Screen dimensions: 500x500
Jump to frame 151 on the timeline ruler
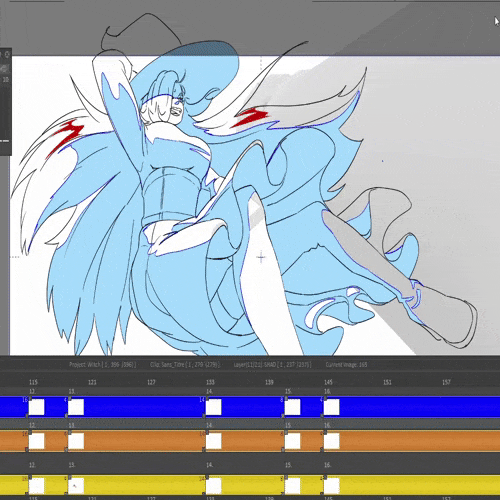[x=387, y=382]
